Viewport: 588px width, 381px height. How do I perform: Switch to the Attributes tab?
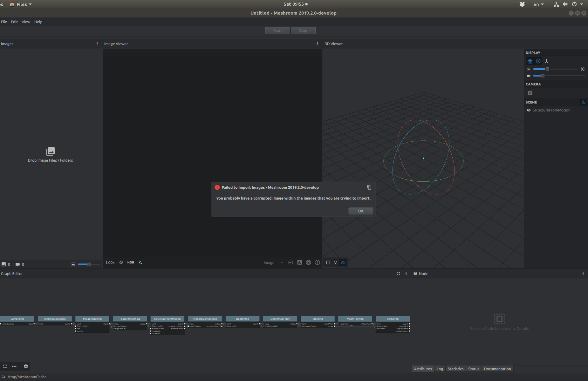423,369
